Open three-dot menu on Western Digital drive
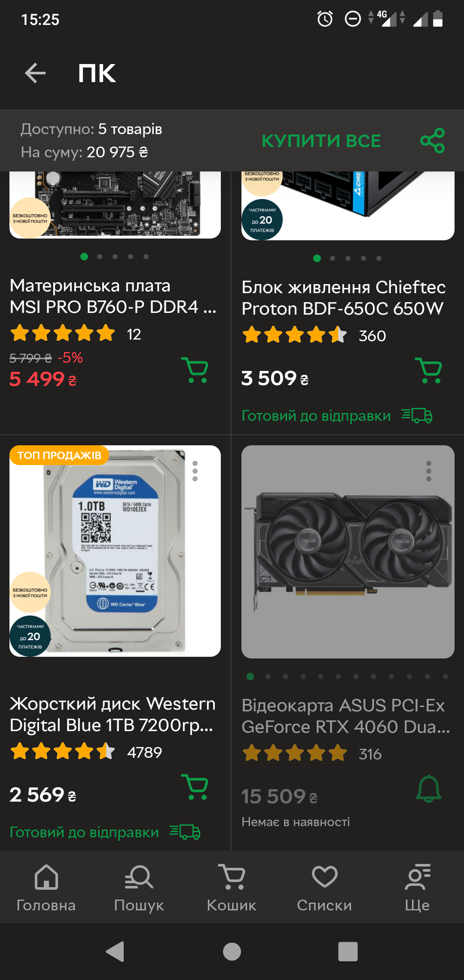Image resolution: width=464 pixels, height=980 pixels. point(195,471)
